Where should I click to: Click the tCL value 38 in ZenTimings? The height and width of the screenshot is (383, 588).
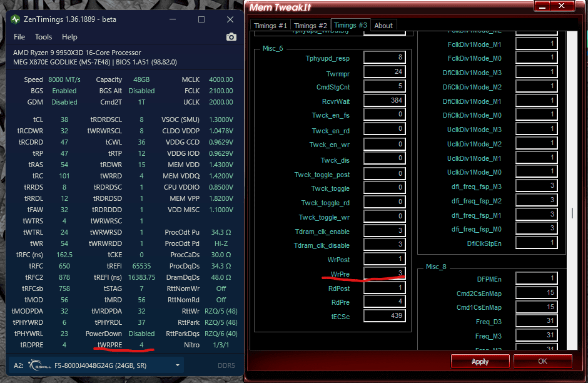pyautogui.click(x=64, y=120)
